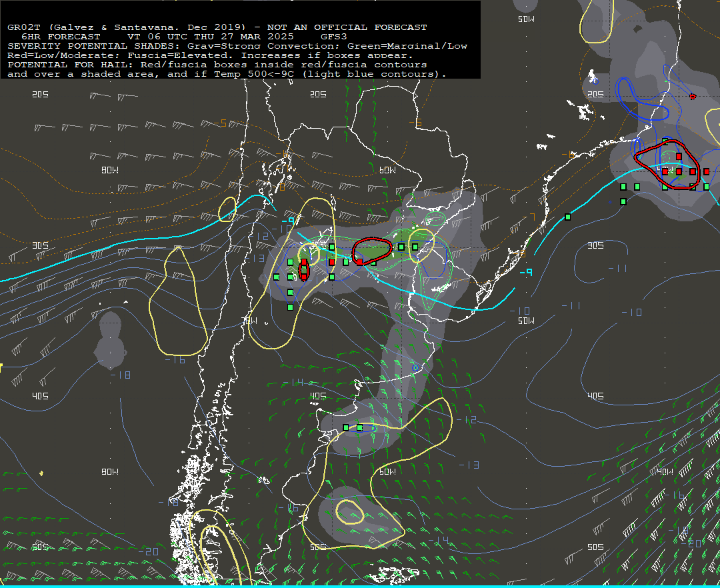This screenshot has width=720, height=588.
Task: Click the narrow red oval with two stacked red boxes
Action: tap(303, 270)
